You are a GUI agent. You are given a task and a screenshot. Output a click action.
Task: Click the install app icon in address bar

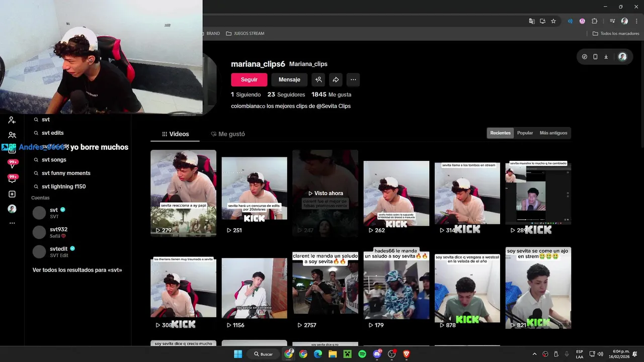(x=542, y=21)
